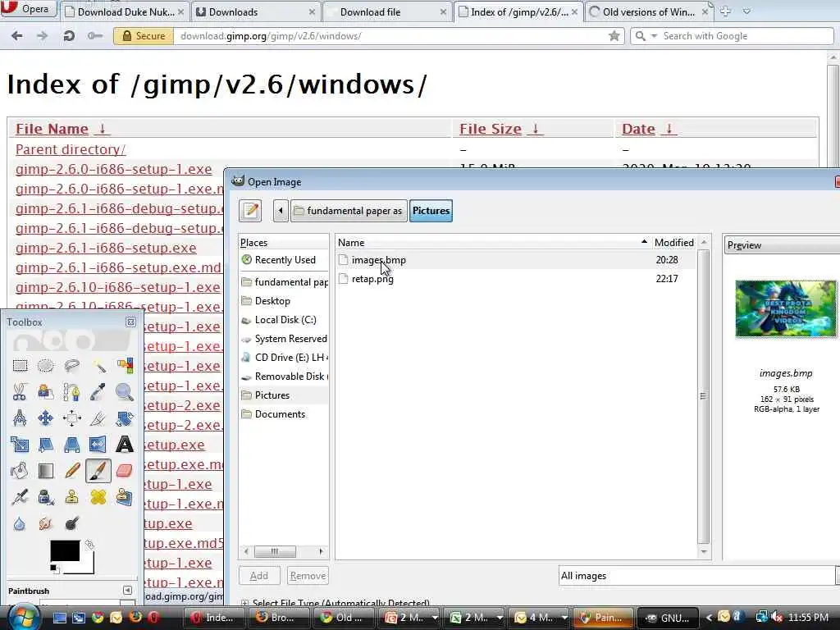Select the Shear tool
This screenshot has width=840, height=630.
[x=46, y=445]
